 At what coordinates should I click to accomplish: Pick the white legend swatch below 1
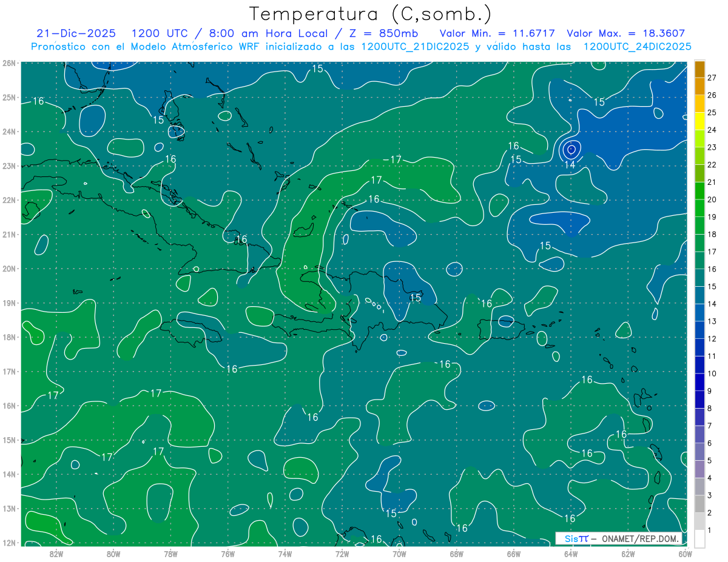pyautogui.click(x=699, y=538)
